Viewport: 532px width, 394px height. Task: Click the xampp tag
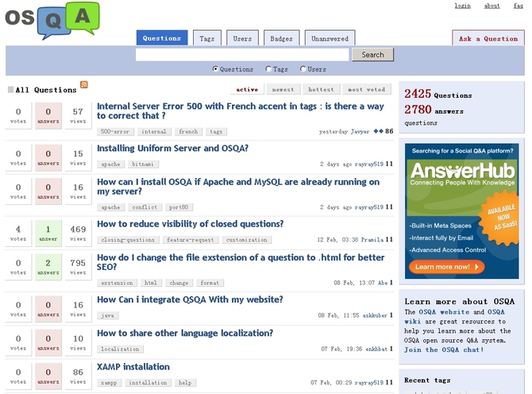click(109, 382)
